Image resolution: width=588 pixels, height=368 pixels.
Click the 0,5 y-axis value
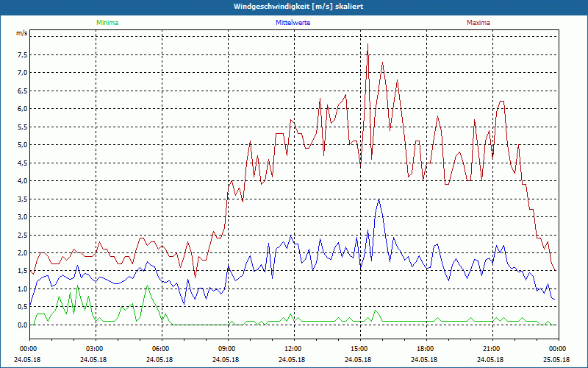(23, 307)
